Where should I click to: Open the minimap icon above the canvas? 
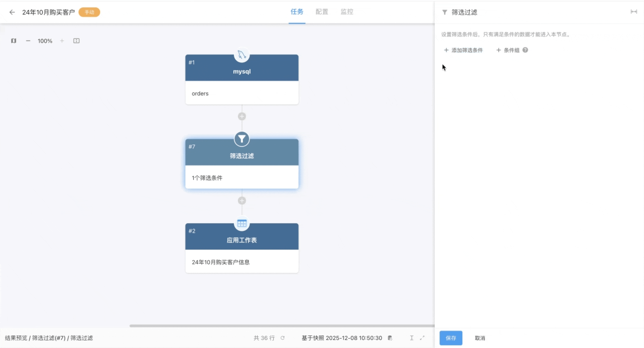pyautogui.click(x=14, y=41)
